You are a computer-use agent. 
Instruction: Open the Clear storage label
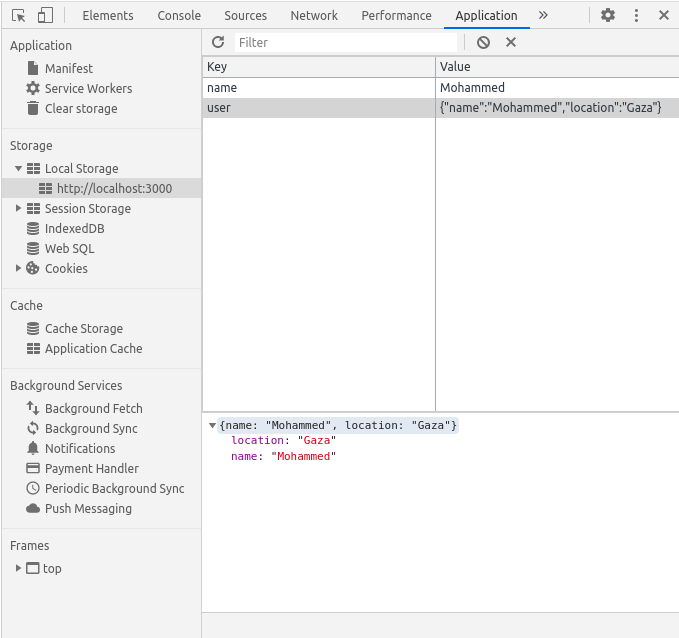(81, 109)
